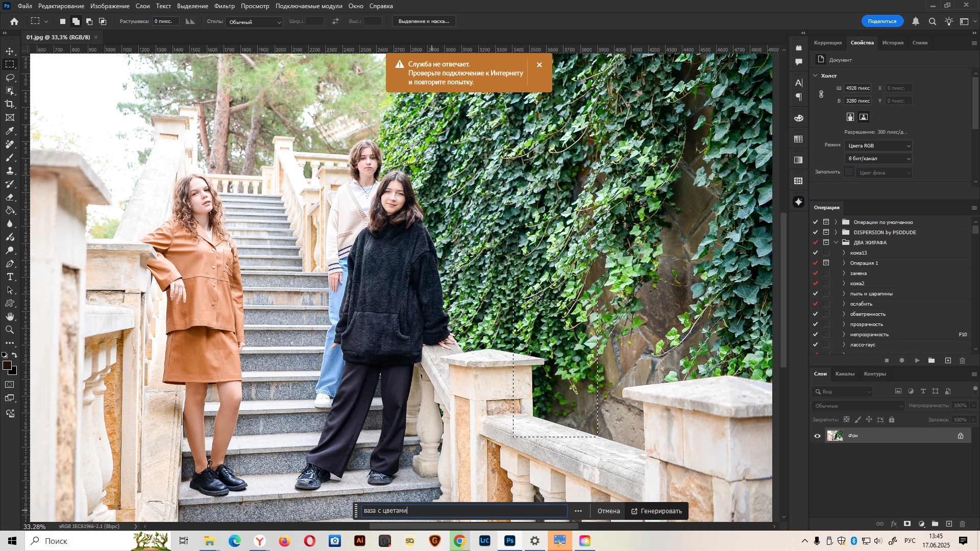Open the Цвета RGB mode dropdown
The width and height of the screenshot is (980, 551).
[878, 146]
